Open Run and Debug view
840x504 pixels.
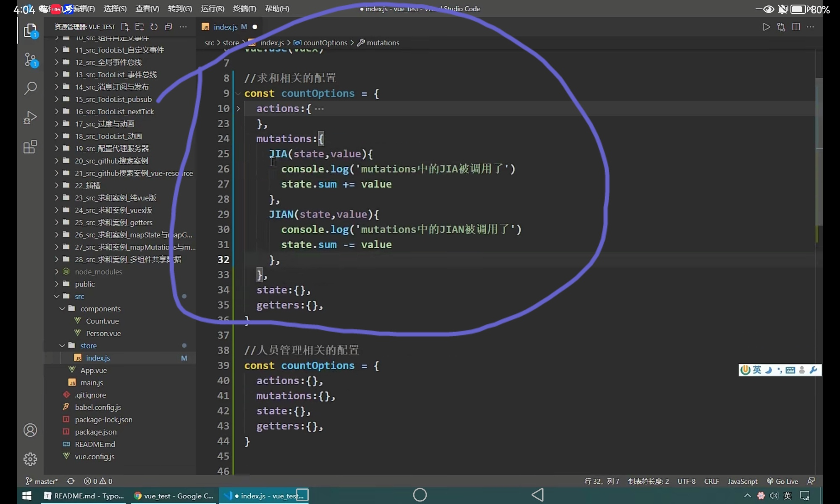pos(30,118)
